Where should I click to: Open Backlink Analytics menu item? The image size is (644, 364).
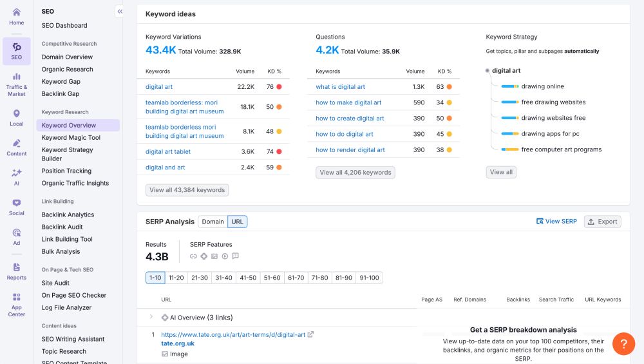68,215
